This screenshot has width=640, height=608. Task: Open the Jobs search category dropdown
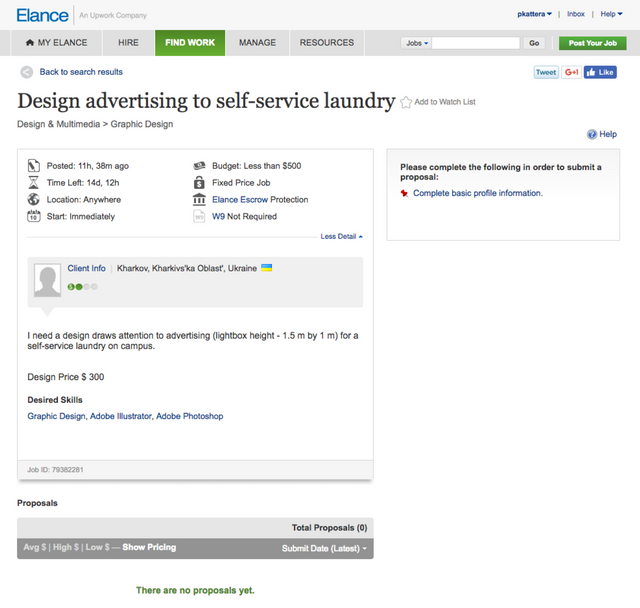coord(416,43)
